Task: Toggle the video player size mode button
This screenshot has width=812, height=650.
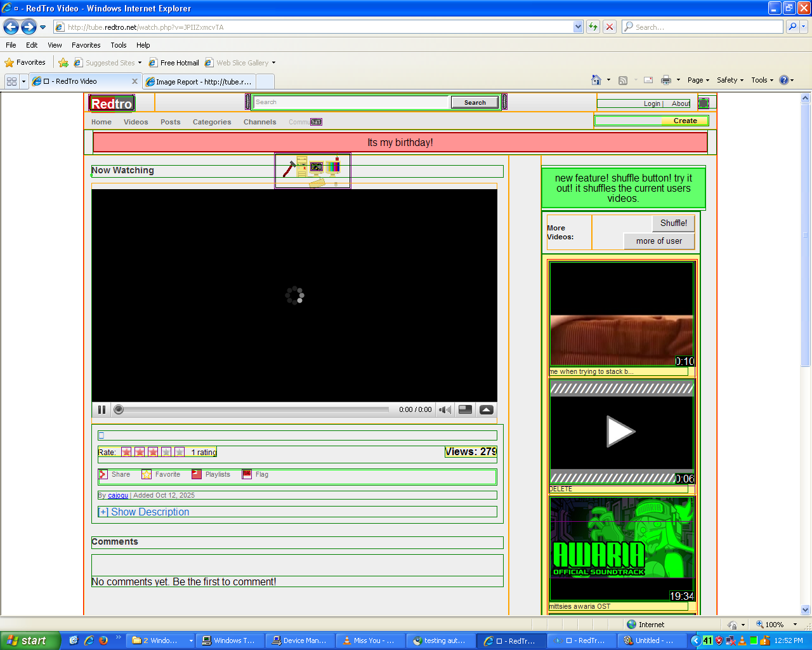Action: tap(465, 409)
